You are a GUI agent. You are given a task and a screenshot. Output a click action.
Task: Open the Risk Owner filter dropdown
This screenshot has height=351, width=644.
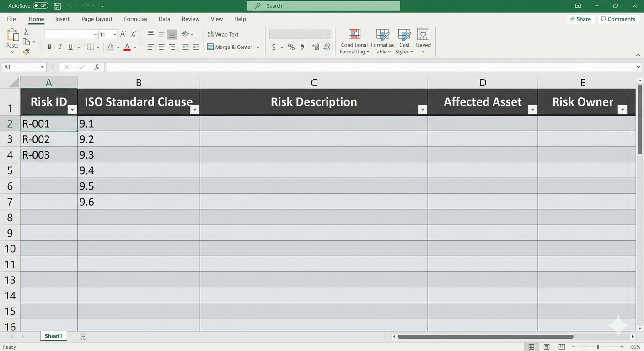pos(622,110)
